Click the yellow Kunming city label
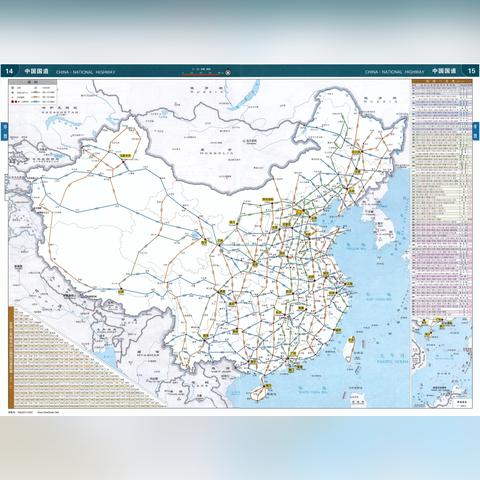Screen dimensions: 480x480 (x=205, y=336)
